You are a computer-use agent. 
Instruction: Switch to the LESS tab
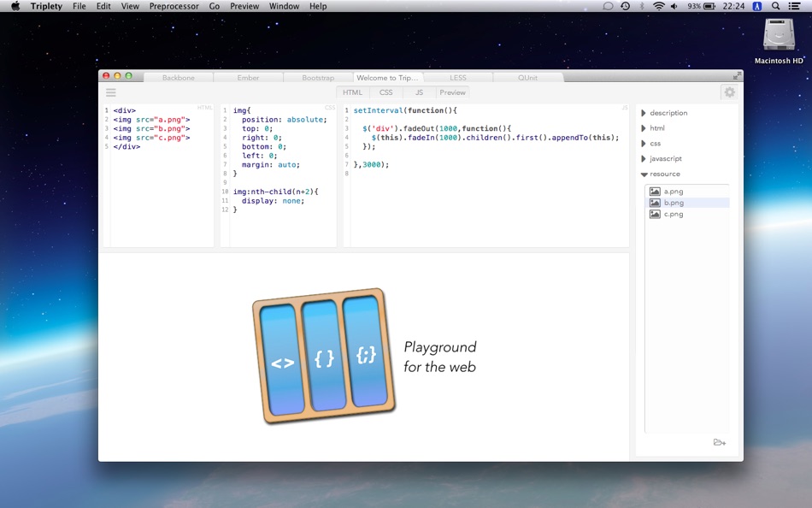(x=458, y=78)
